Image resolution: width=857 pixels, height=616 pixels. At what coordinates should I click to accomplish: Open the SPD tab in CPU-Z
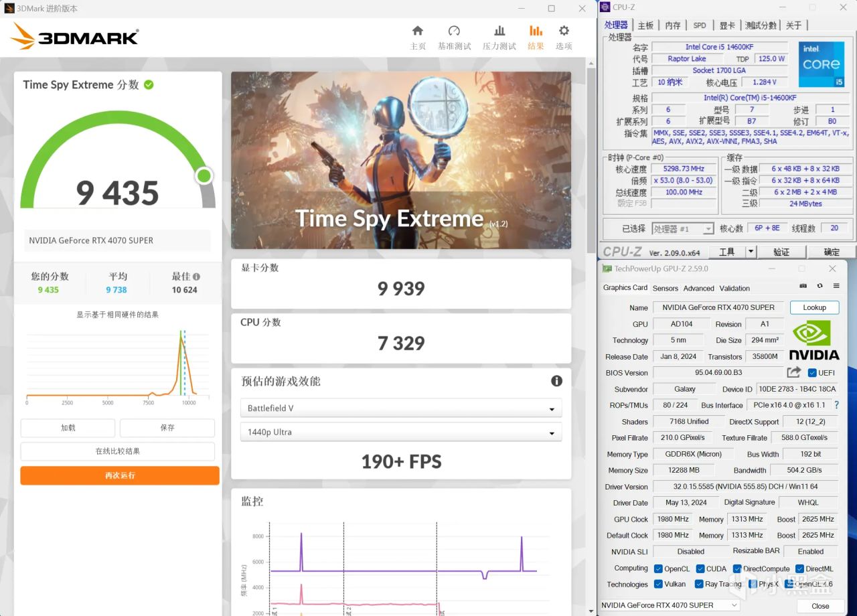pyautogui.click(x=700, y=25)
